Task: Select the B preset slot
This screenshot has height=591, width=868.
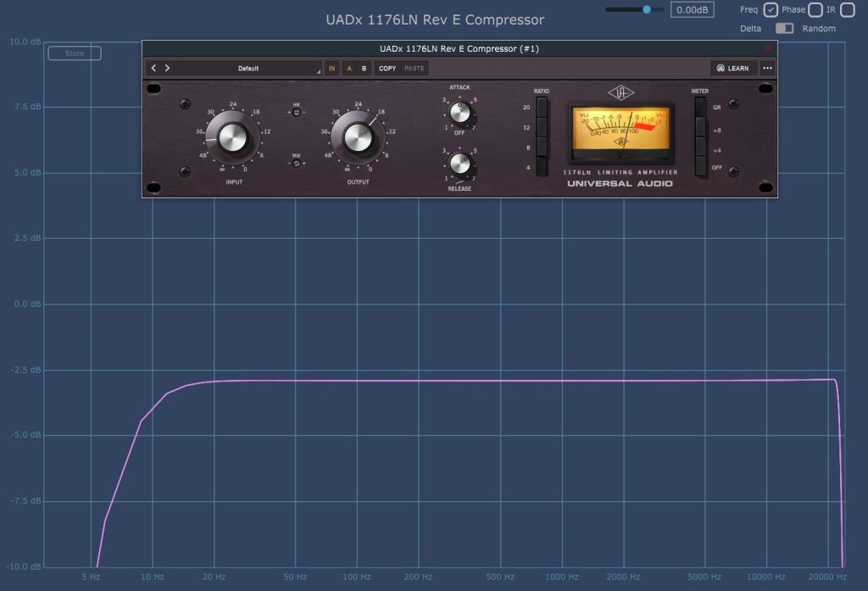Action: (x=364, y=68)
